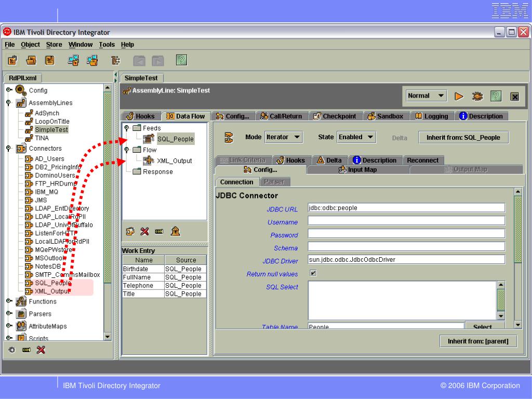Image resolution: width=532 pixels, height=399 pixels.
Task: Click the debugger bug icon
Action: tap(477, 96)
